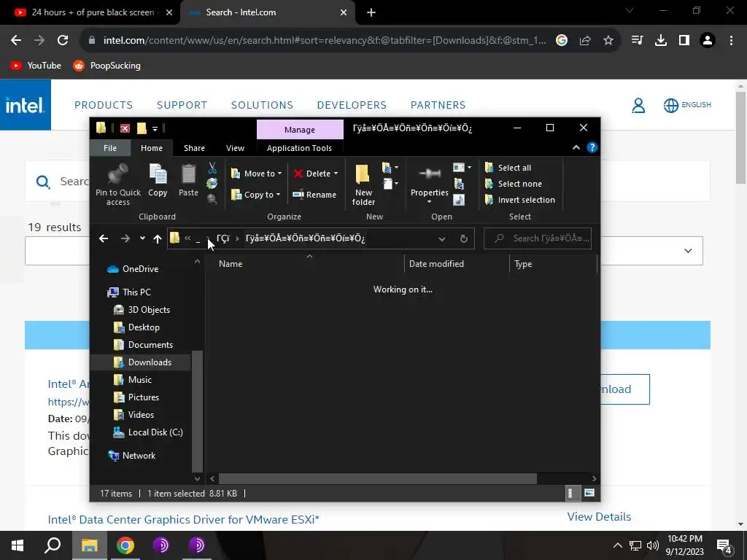Screen dimensions: 747x560
Task: Open the Application Tools tab
Action: [x=299, y=148]
